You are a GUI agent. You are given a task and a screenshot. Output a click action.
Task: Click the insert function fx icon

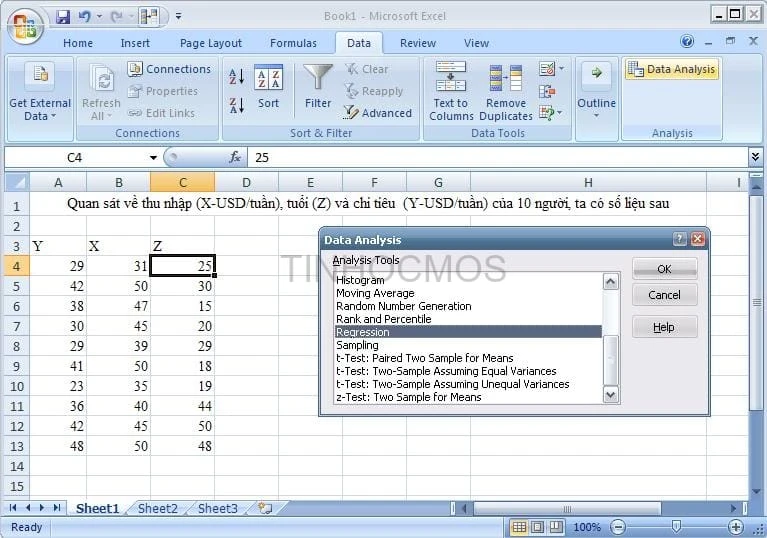click(x=235, y=157)
